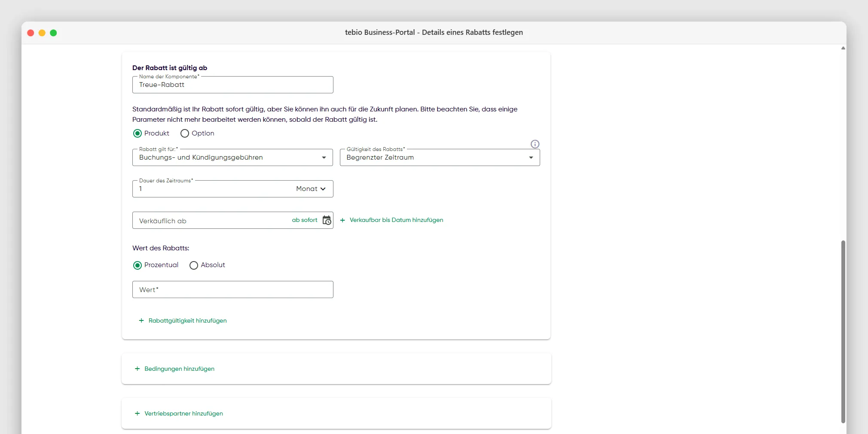Click Vertriebspartner hinzufügen
Screen dimensions: 868x434
tap(183, 413)
